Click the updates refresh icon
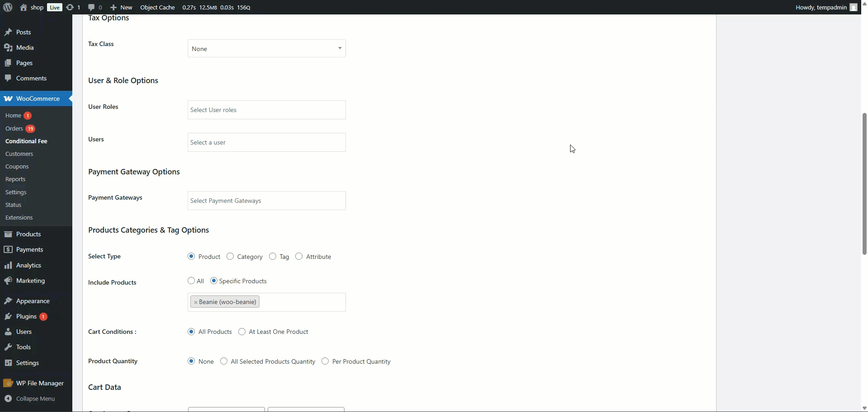 (x=70, y=7)
